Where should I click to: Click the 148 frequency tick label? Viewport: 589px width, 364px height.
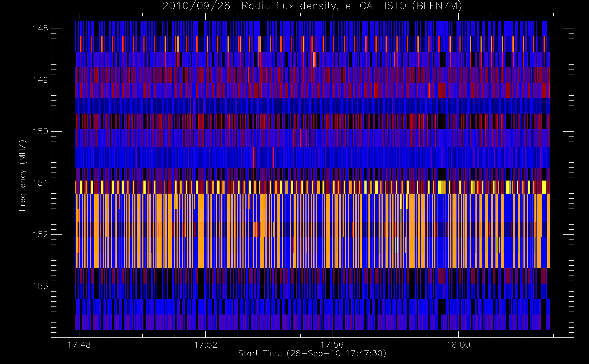(40, 28)
